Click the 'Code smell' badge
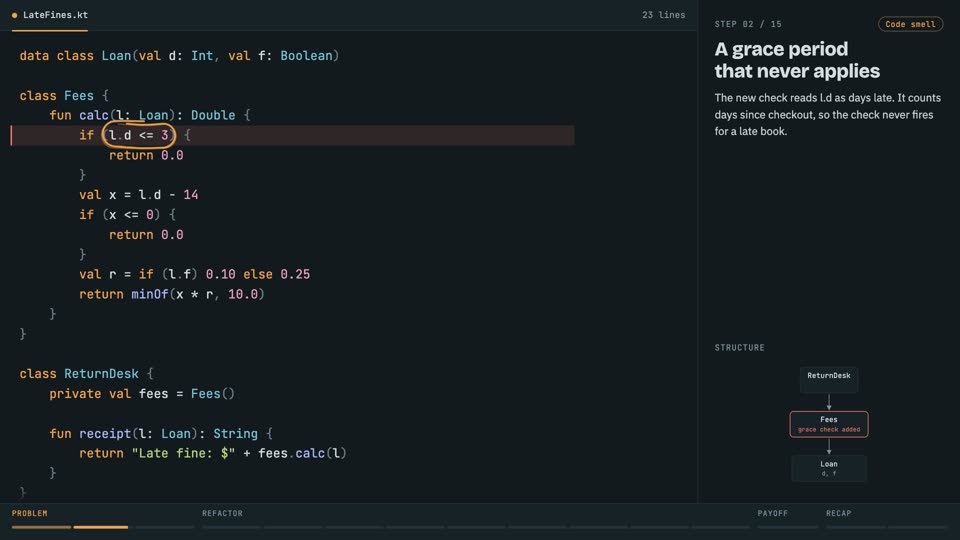The height and width of the screenshot is (540, 960). click(910, 24)
